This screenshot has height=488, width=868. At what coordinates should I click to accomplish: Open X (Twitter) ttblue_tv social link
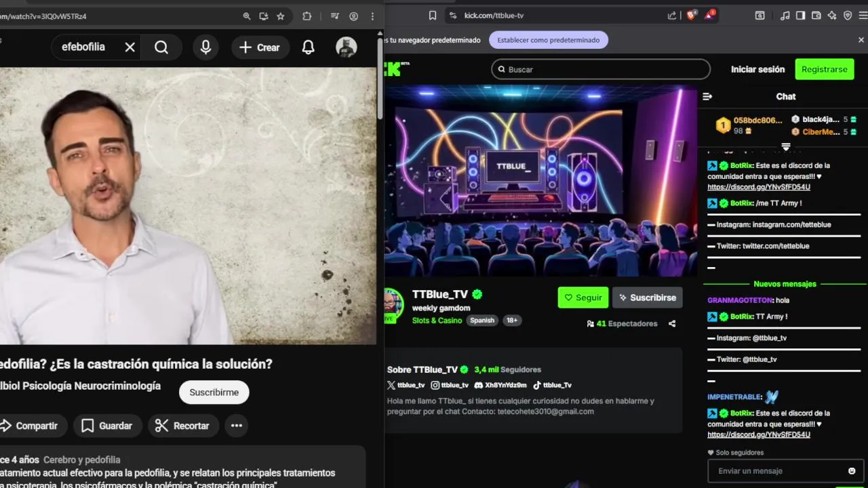tap(406, 385)
